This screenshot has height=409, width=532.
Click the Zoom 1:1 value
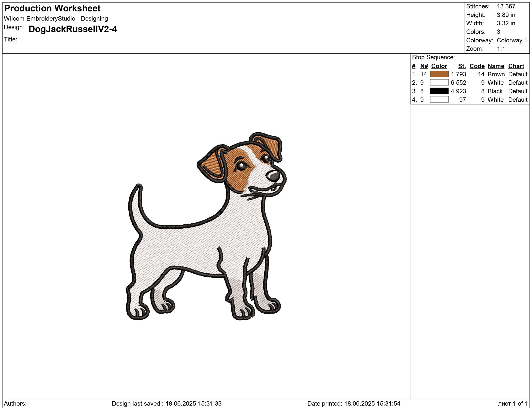(501, 49)
